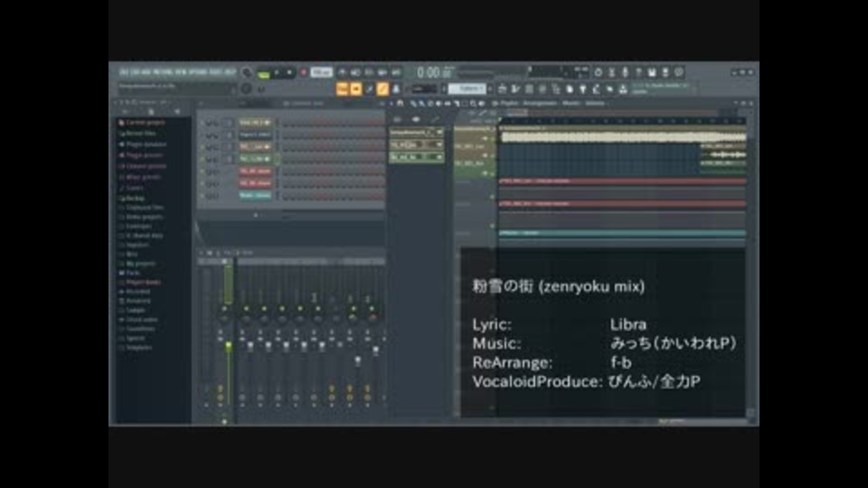Click the main volume knob near the menu

click(247, 73)
